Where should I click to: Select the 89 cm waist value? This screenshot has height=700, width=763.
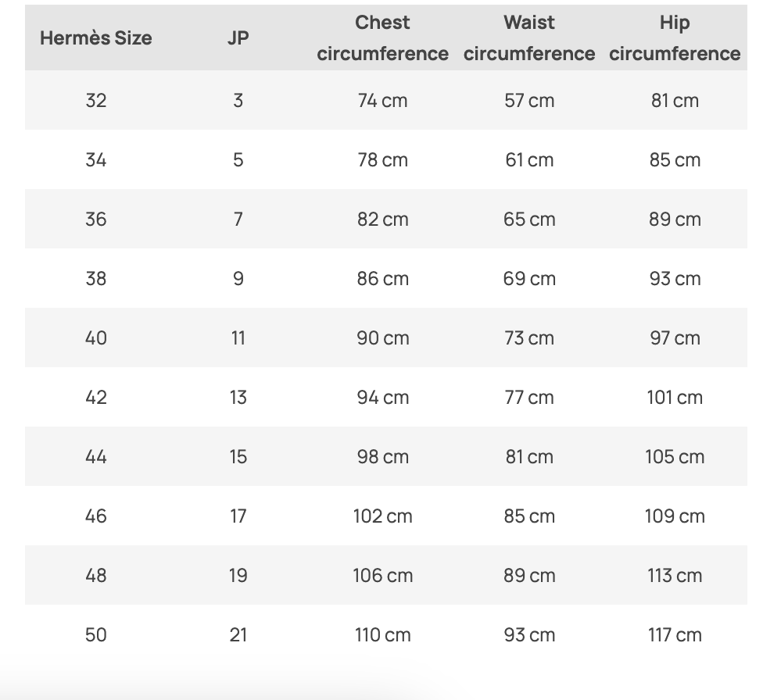tap(529, 575)
